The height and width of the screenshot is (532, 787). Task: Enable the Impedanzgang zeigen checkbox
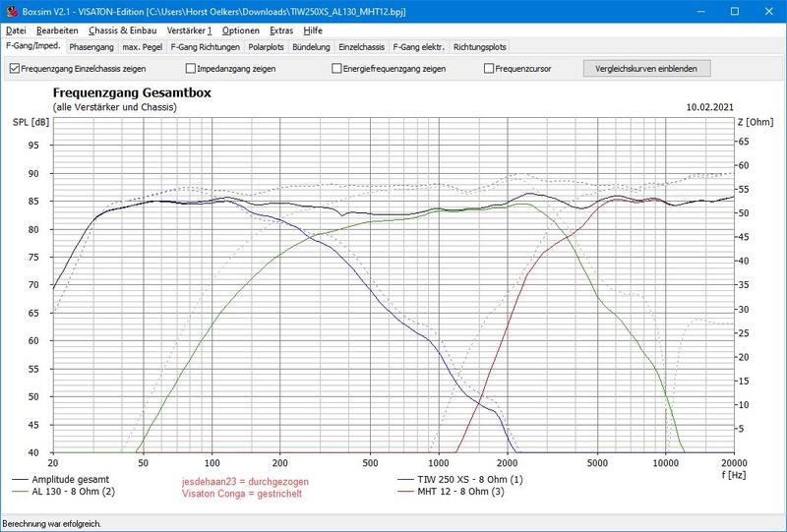tap(191, 69)
